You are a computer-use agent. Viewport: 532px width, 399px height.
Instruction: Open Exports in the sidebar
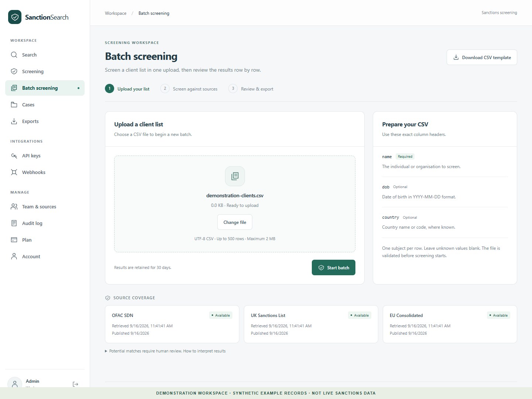tap(45, 121)
